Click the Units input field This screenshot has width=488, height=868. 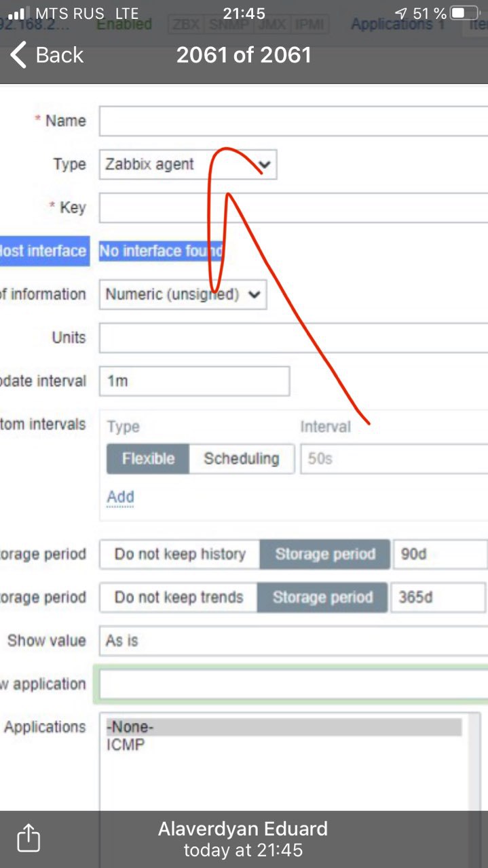click(x=293, y=338)
